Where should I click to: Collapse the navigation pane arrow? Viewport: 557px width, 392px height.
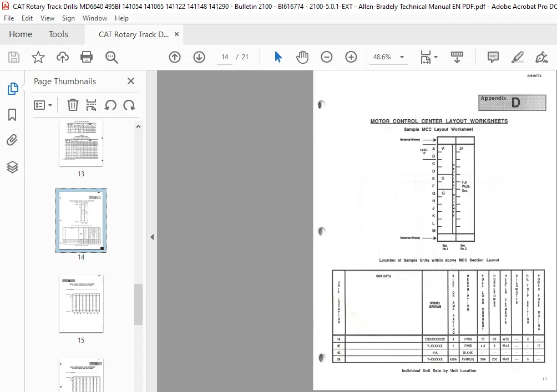[x=152, y=237]
